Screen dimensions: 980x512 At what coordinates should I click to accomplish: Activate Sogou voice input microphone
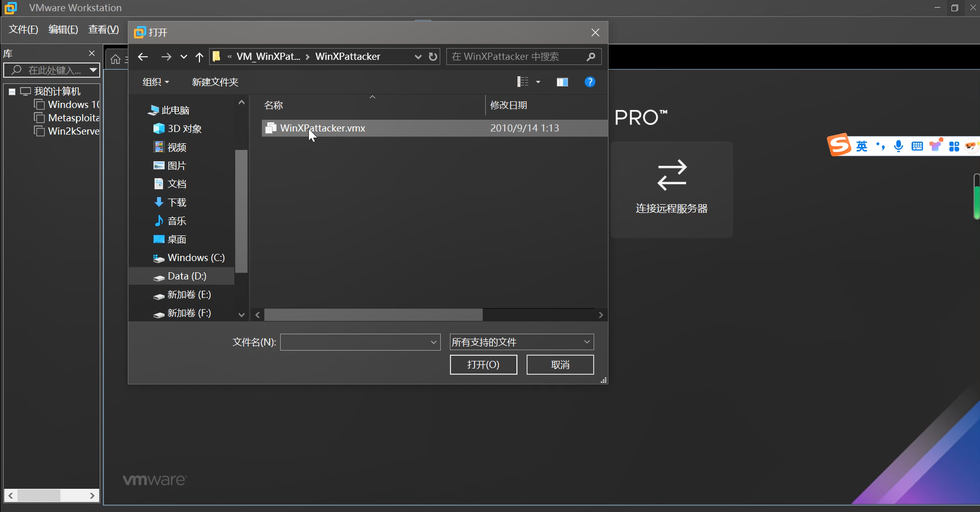pos(899,146)
